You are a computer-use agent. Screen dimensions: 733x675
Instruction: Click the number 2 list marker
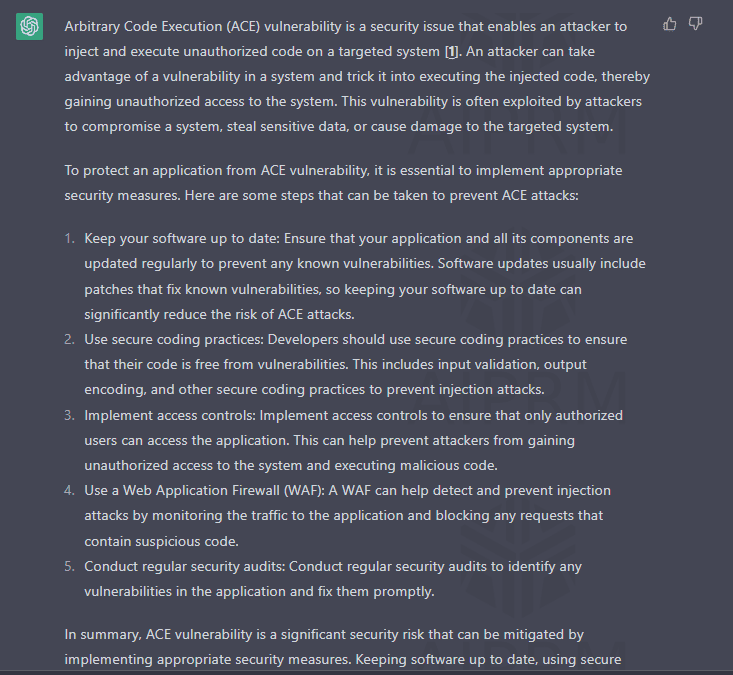coord(69,339)
